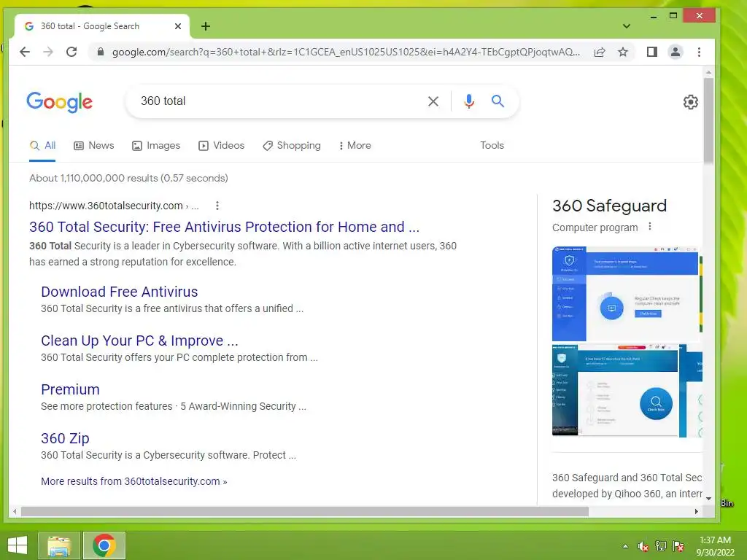
Task: Switch to the Images tab
Action: pyautogui.click(x=156, y=146)
